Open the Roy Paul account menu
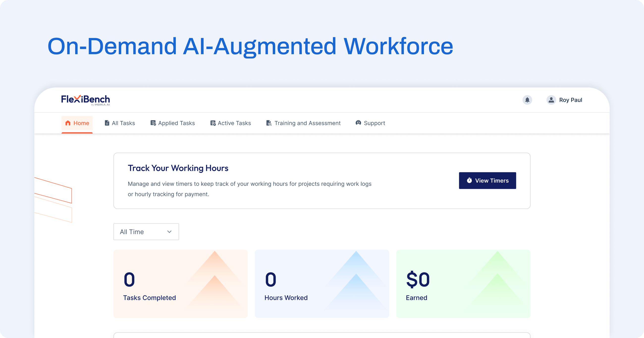Image resolution: width=644 pixels, height=338 pixels. [571, 100]
